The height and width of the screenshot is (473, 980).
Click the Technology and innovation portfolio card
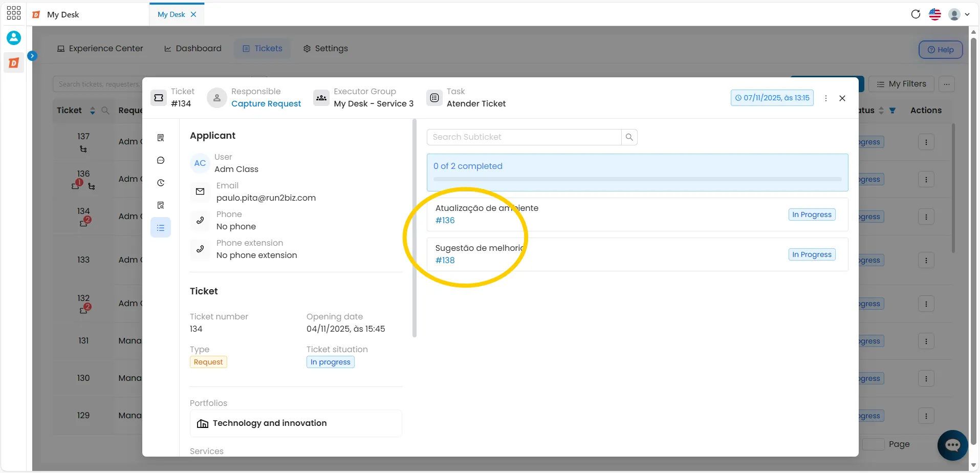click(x=296, y=423)
